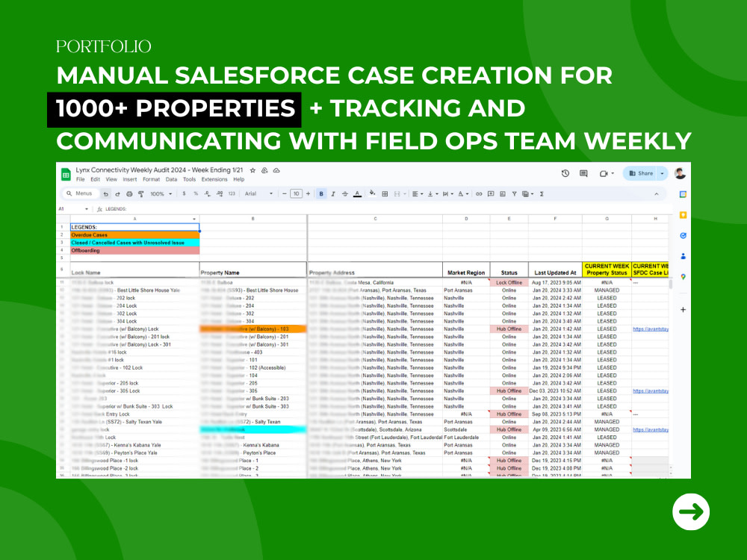Toggle italic formatting
Viewport: 747px width, 560px height.
[333, 194]
